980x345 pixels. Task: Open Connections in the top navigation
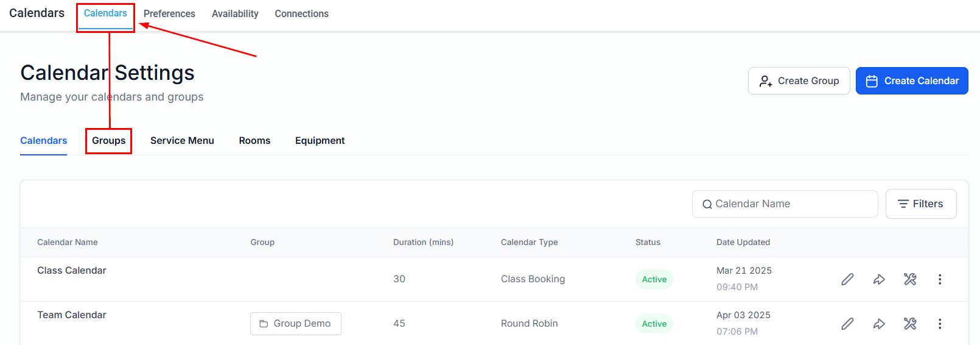click(301, 13)
